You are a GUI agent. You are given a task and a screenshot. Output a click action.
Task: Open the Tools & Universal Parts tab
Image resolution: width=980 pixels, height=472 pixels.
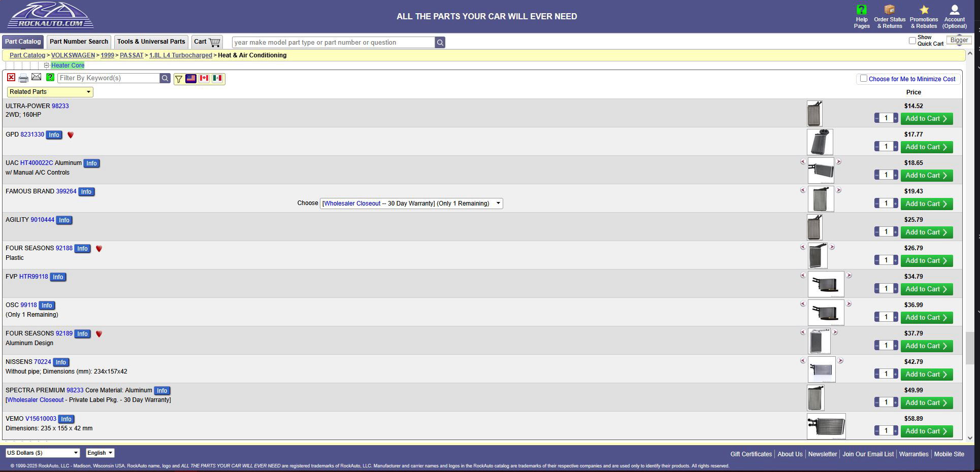point(151,42)
